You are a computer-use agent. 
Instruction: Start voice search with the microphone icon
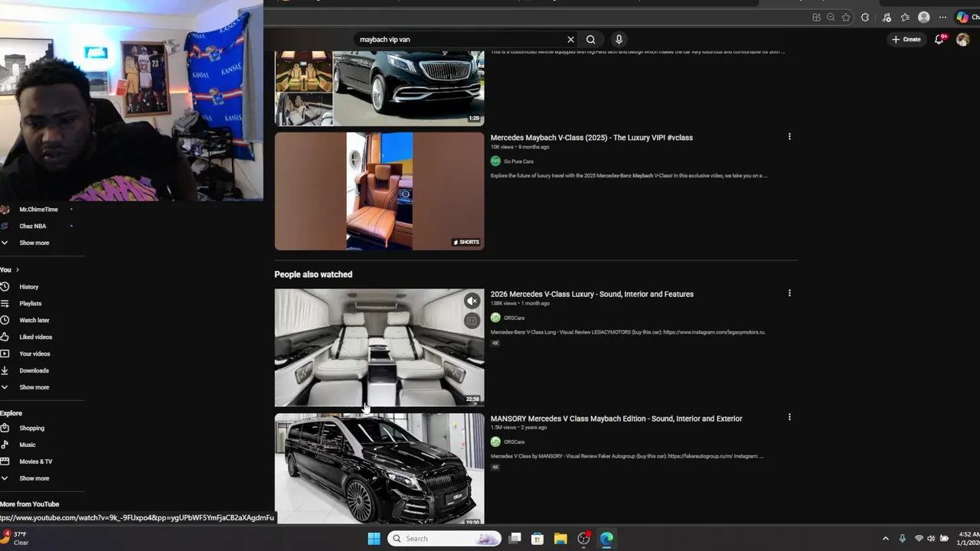pos(619,40)
